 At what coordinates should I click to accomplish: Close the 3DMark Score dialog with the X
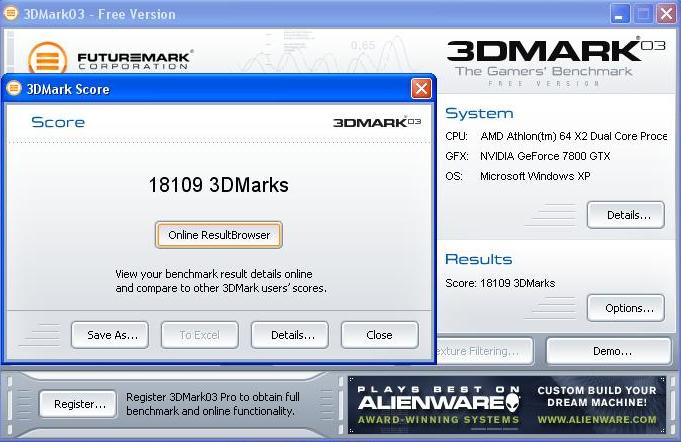pyautogui.click(x=421, y=89)
